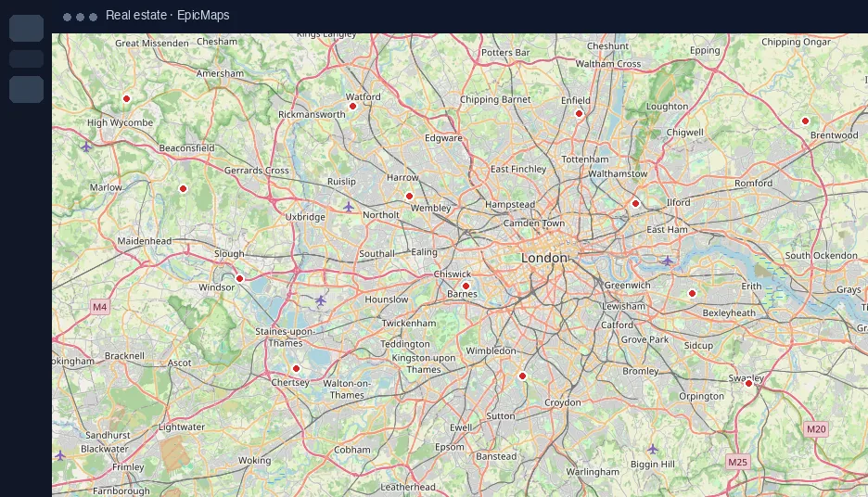The image size is (868, 497).
Task: Click the airplane icon near Northolt
Action: point(348,207)
